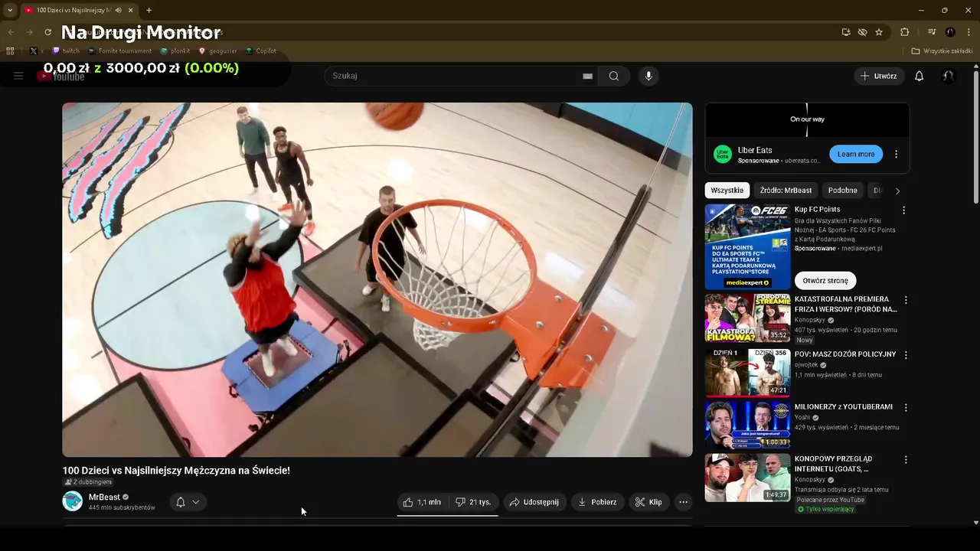Open options for KONOPOWY PRZEGLĄD INTERNETU

coord(906,460)
